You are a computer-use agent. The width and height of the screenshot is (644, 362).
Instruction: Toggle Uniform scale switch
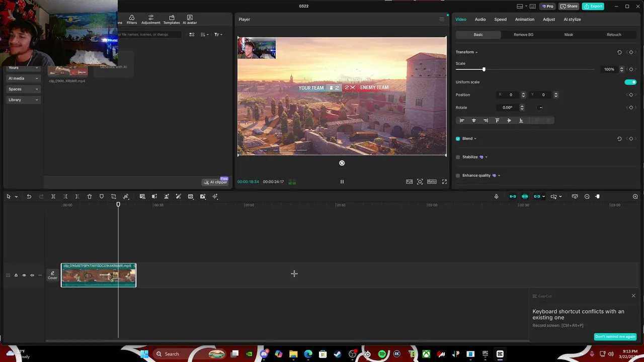[630, 82]
